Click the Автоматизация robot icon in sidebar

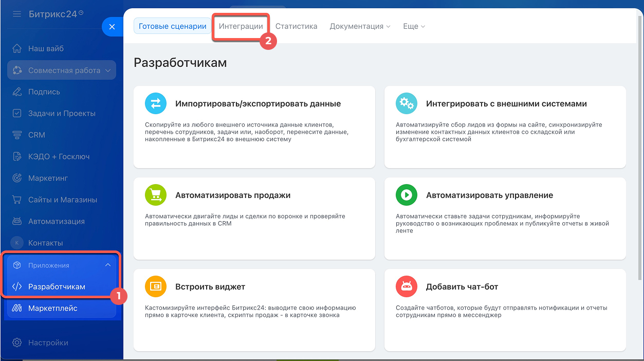[x=17, y=221]
